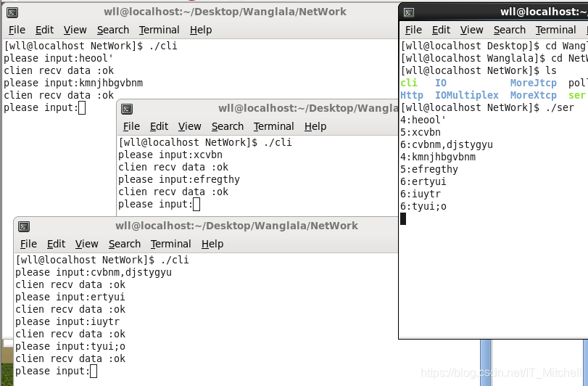Open View menu in top-left terminal window
The height and width of the screenshot is (386, 588).
75,30
